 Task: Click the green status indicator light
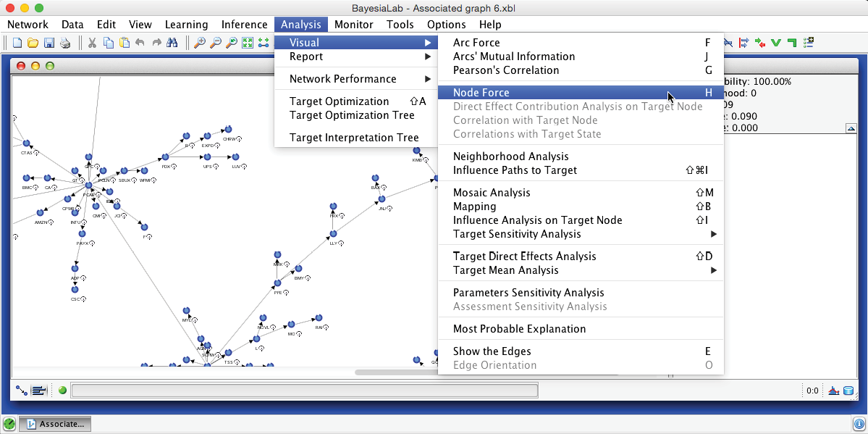pyautogui.click(x=62, y=391)
